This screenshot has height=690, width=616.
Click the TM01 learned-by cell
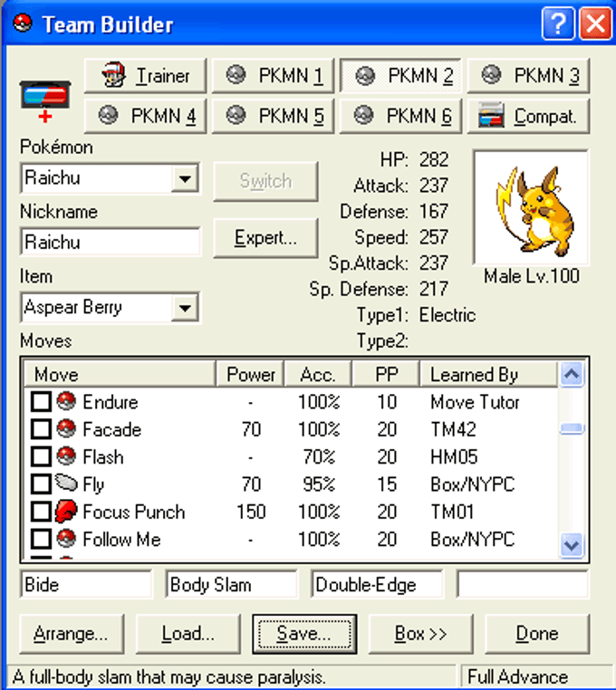point(452,512)
